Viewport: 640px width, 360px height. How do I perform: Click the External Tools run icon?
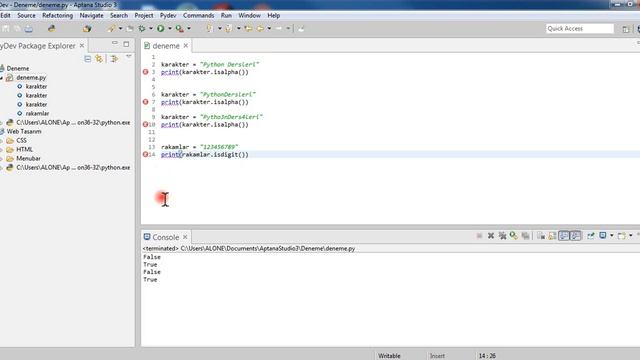coord(180,29)
